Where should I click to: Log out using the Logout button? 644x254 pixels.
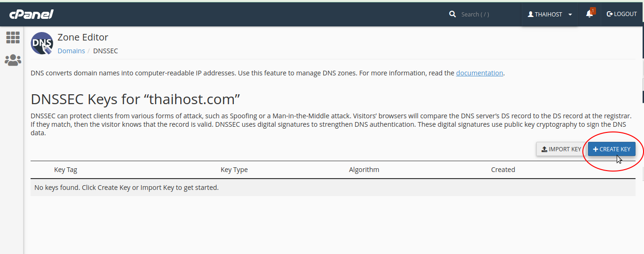(x=622, y=14)
